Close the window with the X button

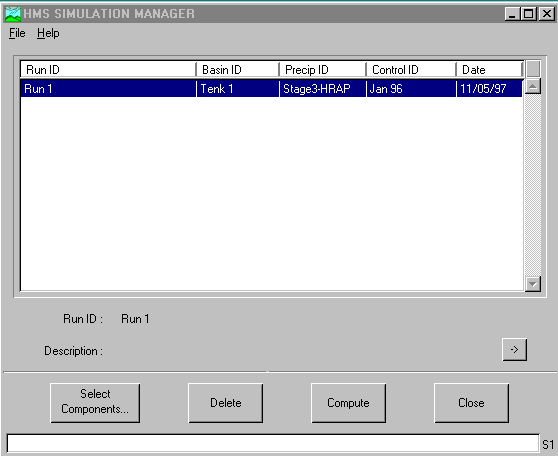pos(547,14)
